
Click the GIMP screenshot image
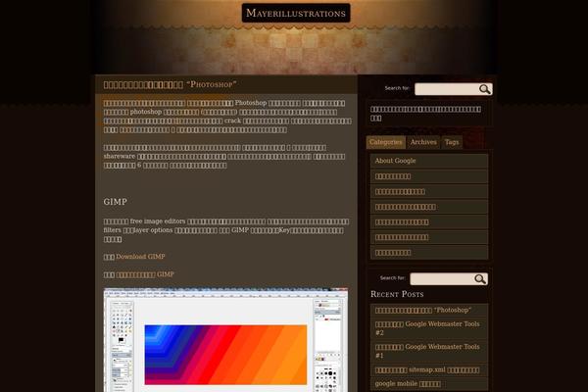click(225, 340)
